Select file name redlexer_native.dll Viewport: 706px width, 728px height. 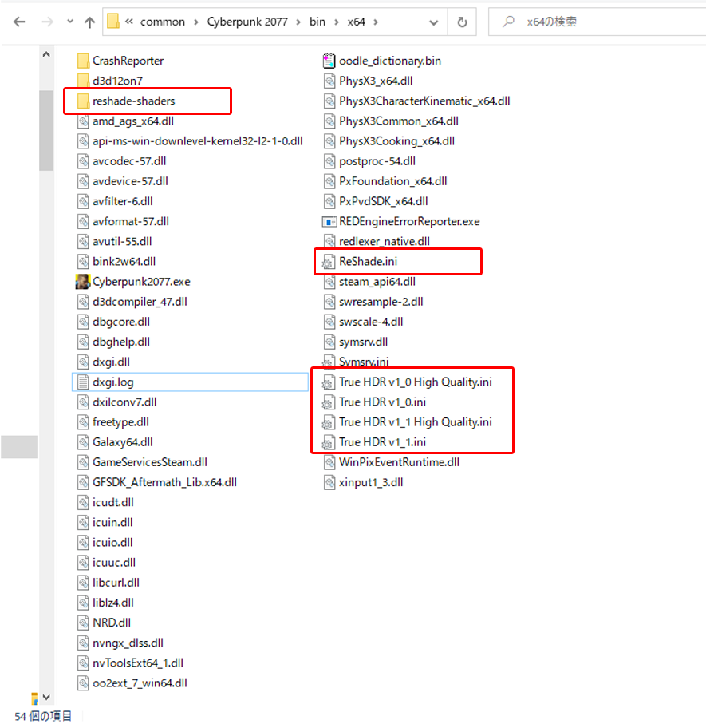coord(384,241)
